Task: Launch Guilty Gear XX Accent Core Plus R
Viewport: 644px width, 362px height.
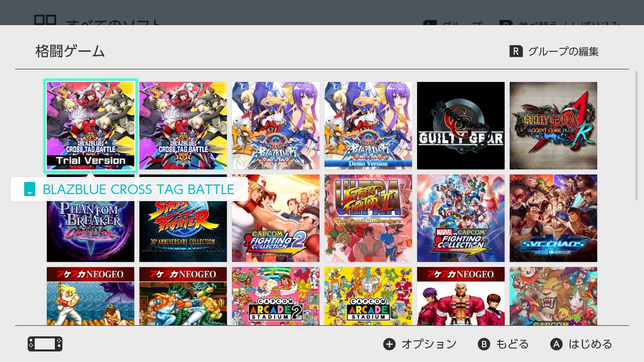Action: click(553, 126)
